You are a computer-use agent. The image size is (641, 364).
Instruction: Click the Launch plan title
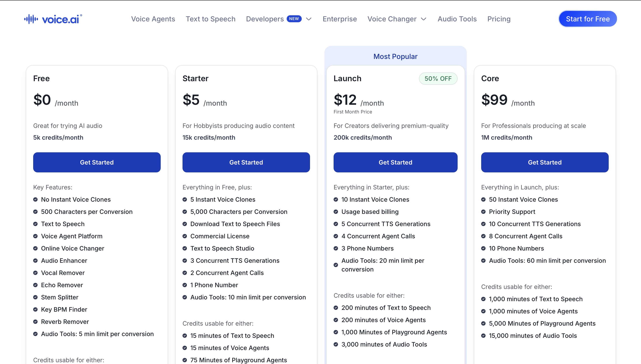click(x=347, y=79)
